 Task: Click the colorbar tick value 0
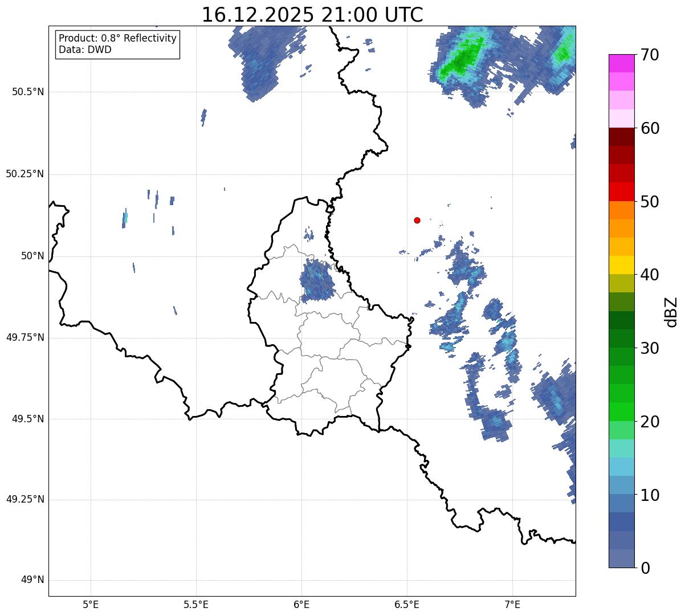645,568
